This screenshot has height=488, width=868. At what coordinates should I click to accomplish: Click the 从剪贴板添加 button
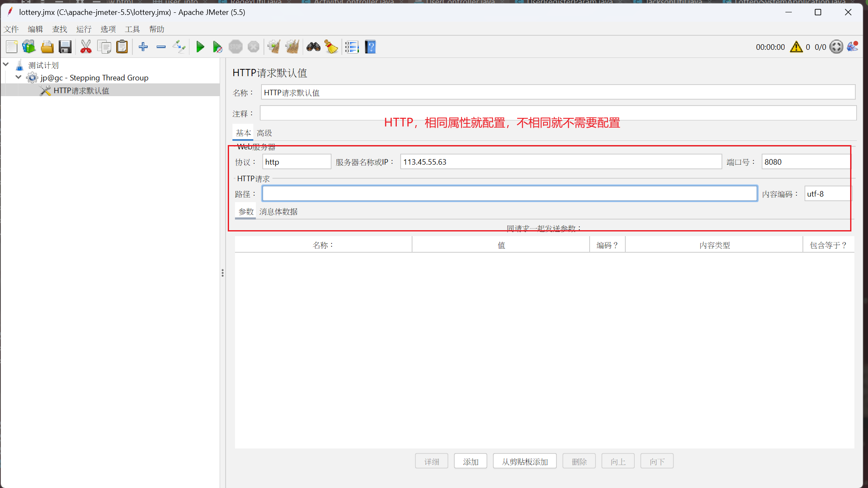pos(524,462)
